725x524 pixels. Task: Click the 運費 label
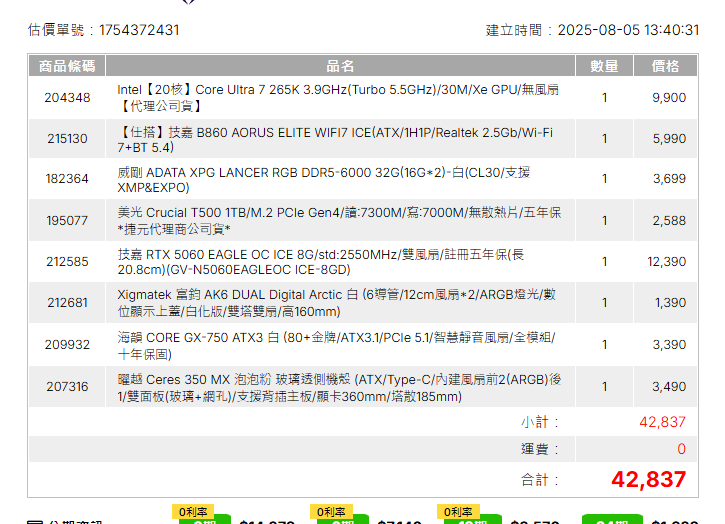[x=540, y=449]
